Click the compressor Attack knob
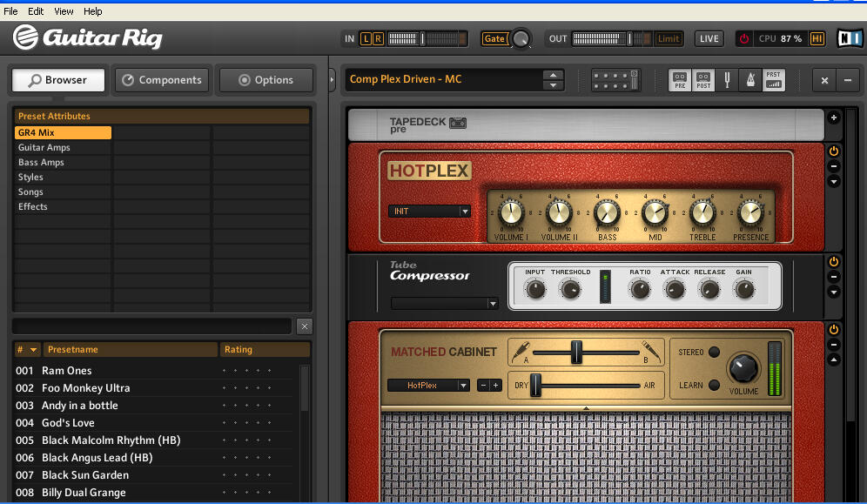The width and height of the screenshot is (867, 504). point(675,289)
